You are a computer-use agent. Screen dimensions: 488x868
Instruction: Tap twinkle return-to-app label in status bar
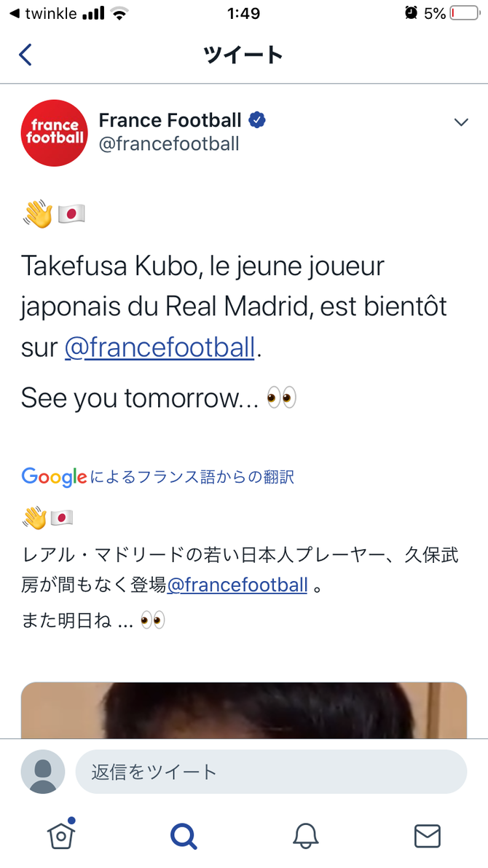point(43,13)
